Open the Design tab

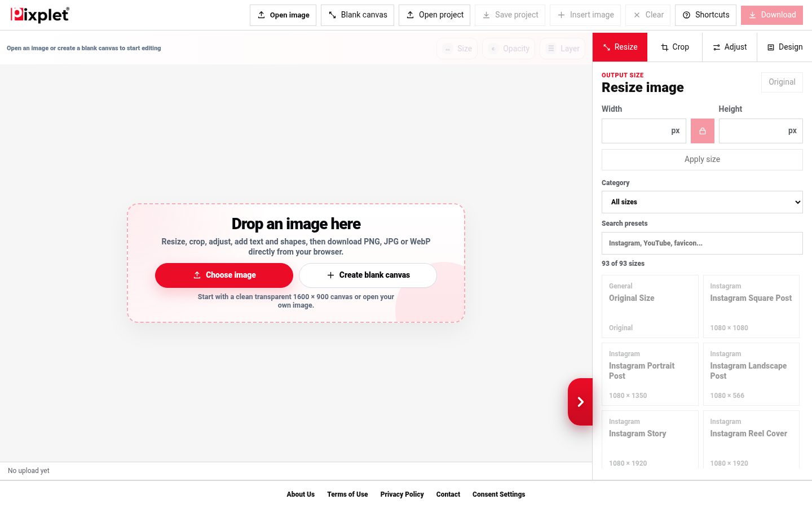click(x=784, y=47)
